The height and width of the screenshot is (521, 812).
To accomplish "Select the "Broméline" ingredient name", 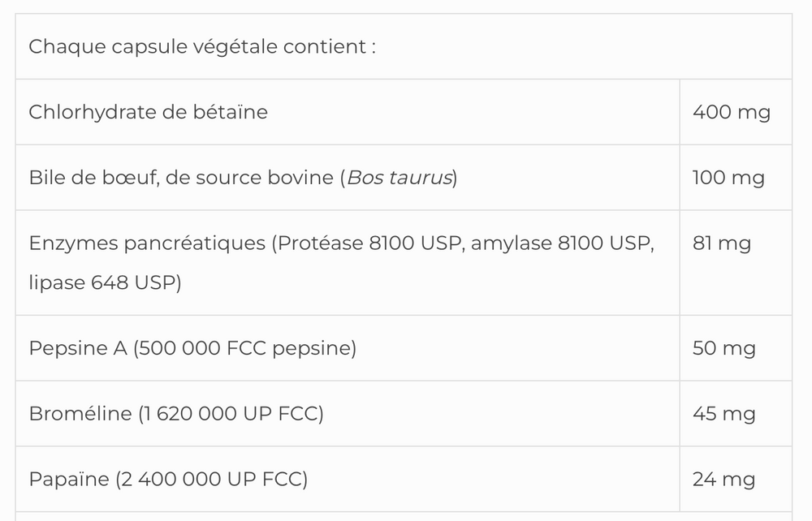I will click(80, 414).
